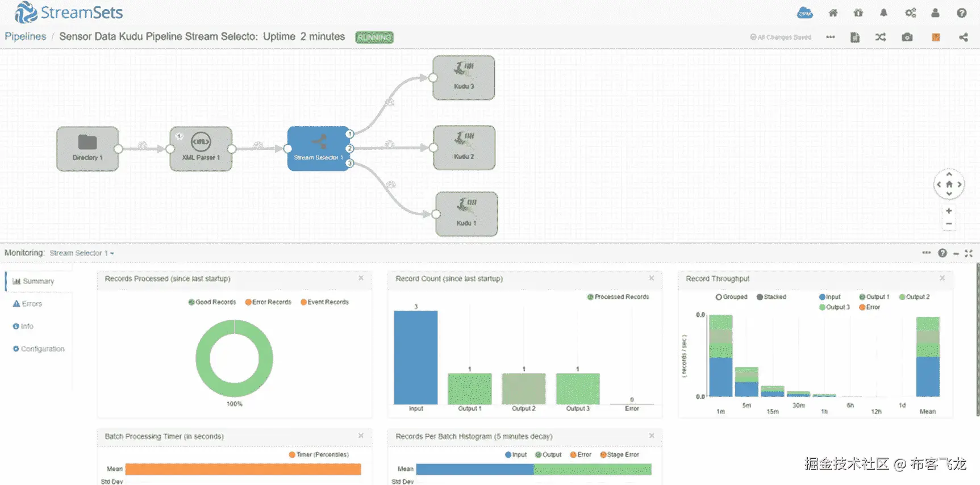Open the notifications bell icon
This screenshot has width=980, height=485.
pos(883,13)
